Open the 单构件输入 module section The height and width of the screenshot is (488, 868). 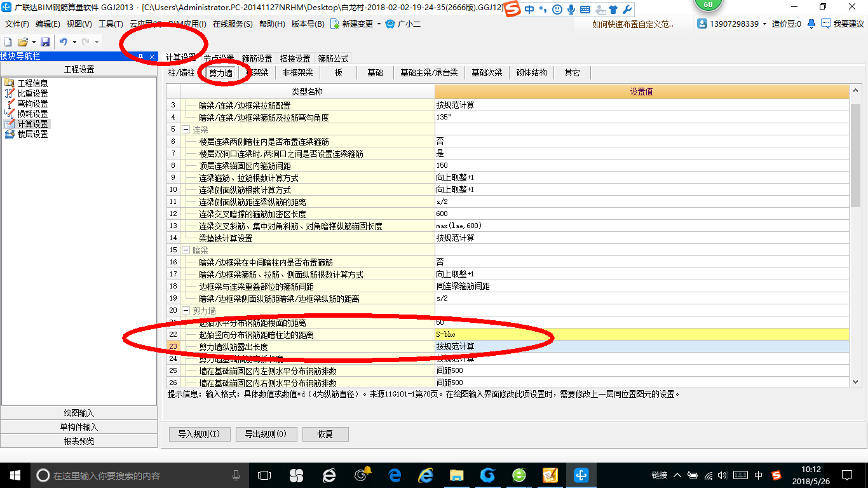click(x=79, y=427)
